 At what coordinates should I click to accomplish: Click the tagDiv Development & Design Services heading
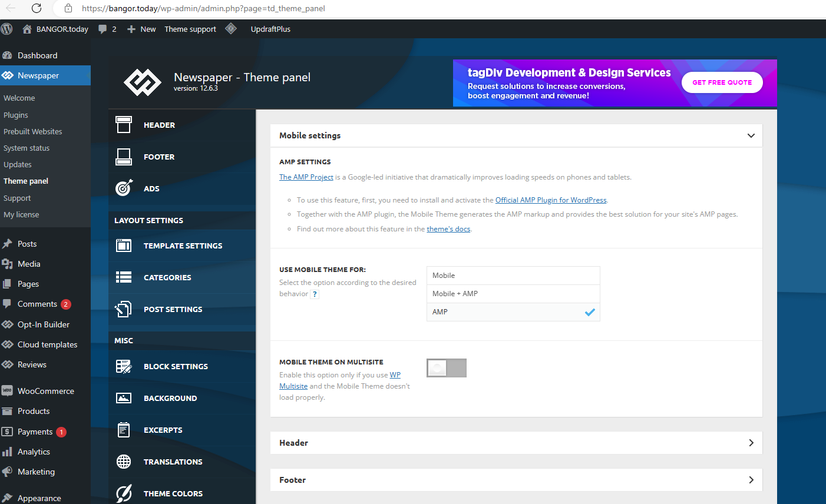point(569,72)
